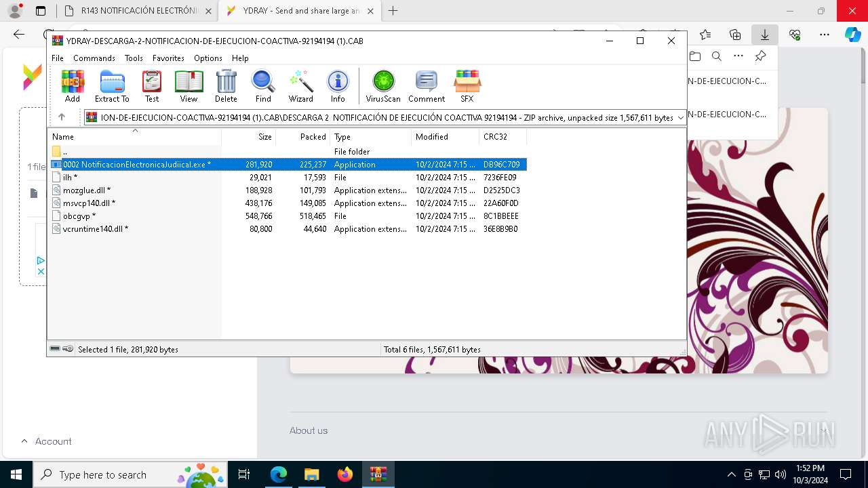Viewport: 868px width, 488px height.
Task: Close the YDRAY browser tab
Action: click(370, 11)
